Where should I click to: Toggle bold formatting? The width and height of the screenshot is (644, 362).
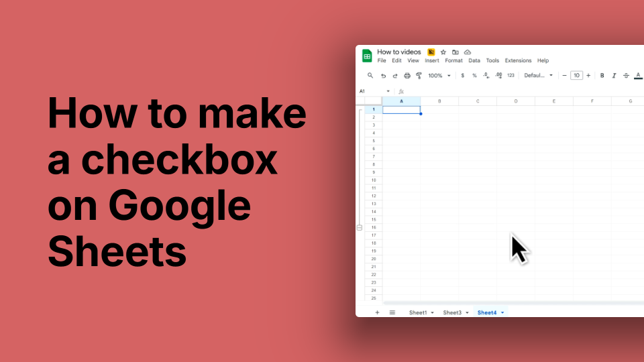[x=602, y=76]
